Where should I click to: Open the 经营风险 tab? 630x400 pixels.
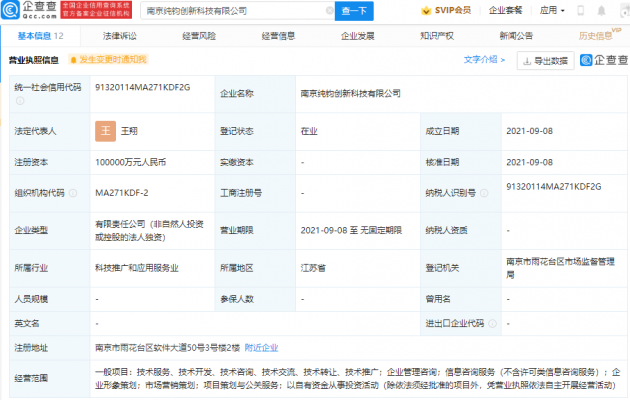click(x=200, y=35)
